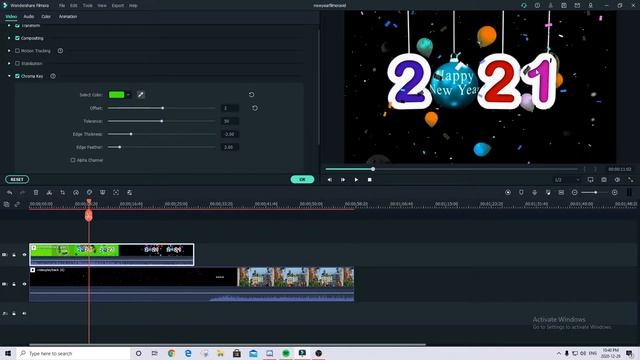Open the Edit adjustments icon in toolbar
Image resolution: width=640 pixels, height=360 pixels.
(x=129, y=192)
